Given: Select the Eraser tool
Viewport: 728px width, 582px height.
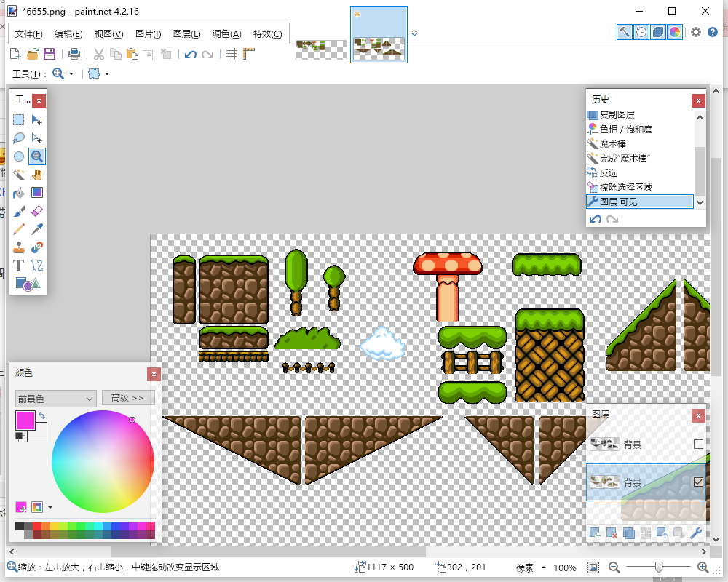Looking at the screenshot, I should click(36, 211).
